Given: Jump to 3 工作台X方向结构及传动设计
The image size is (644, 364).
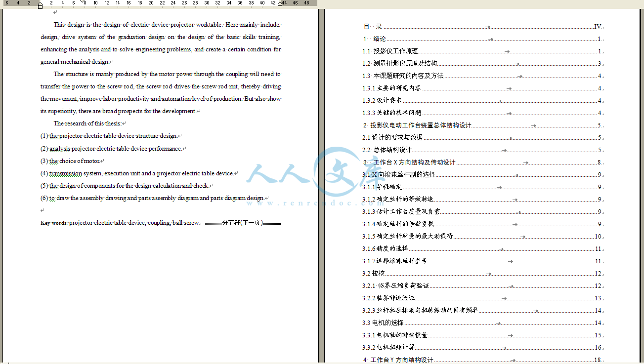Looking at the screenshot, I should point(483,162).
